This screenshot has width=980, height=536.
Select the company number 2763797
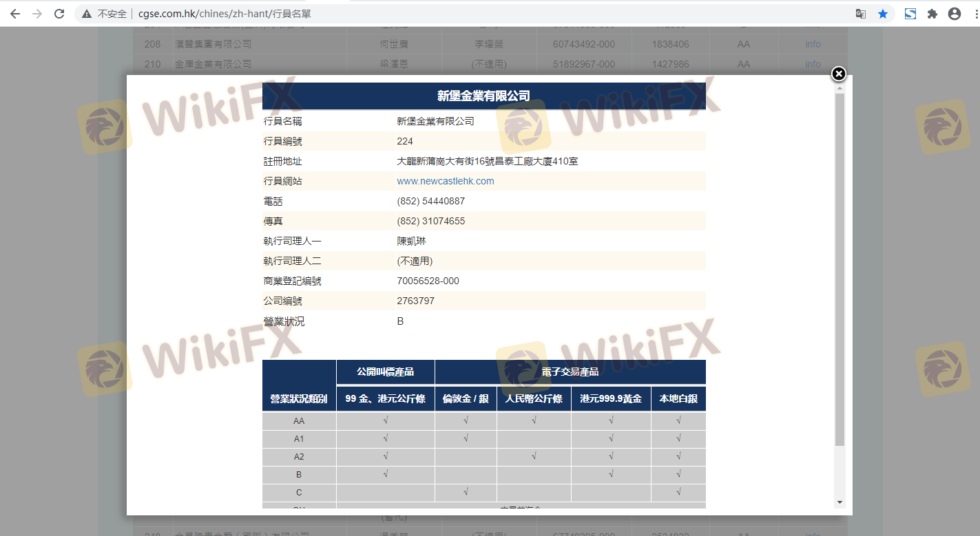click(x=415, y=301)
